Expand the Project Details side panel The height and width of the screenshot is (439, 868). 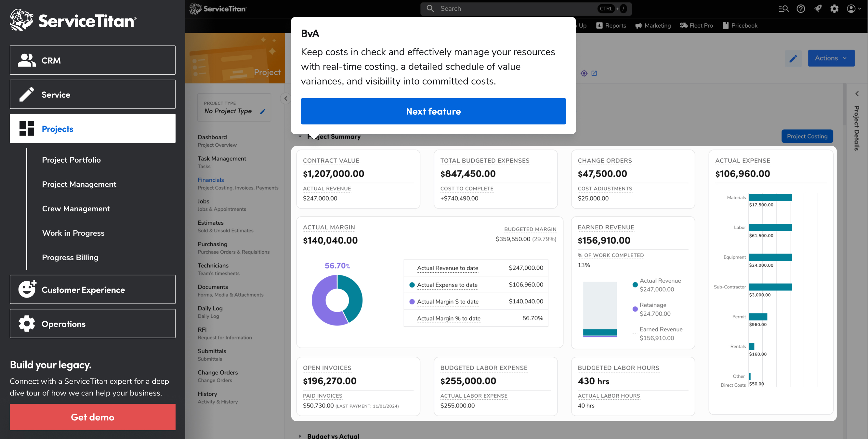tap(857, 94)
